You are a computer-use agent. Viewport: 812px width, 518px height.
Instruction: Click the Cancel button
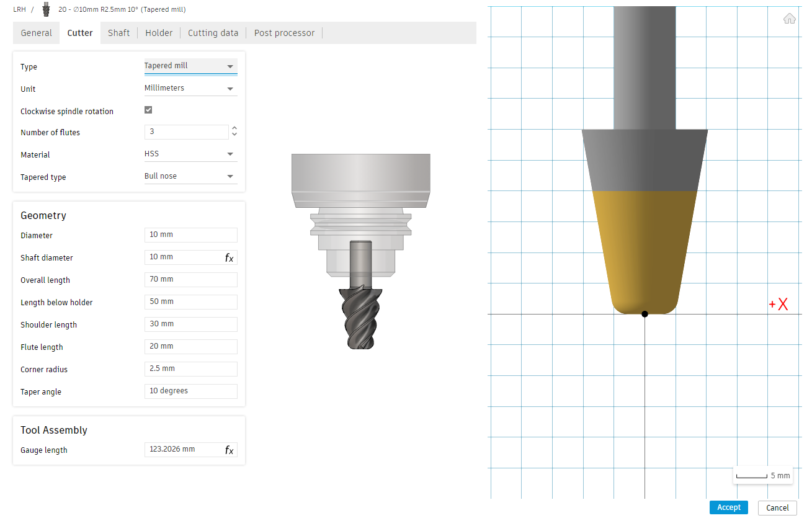pos(777,507)
